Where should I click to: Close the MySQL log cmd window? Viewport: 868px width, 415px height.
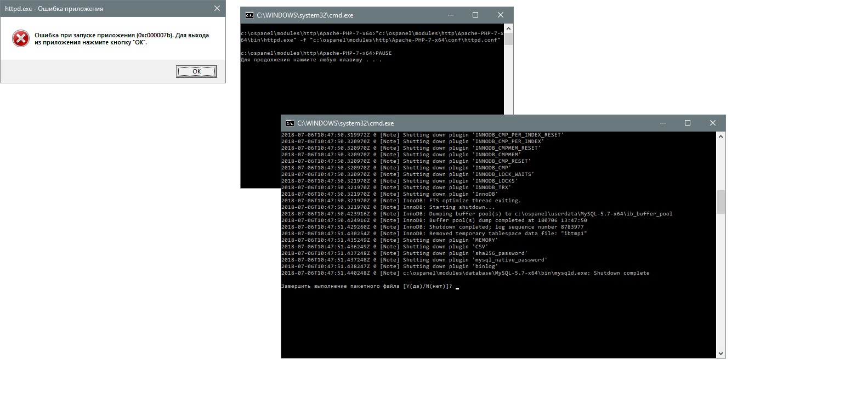click(712, 123)
